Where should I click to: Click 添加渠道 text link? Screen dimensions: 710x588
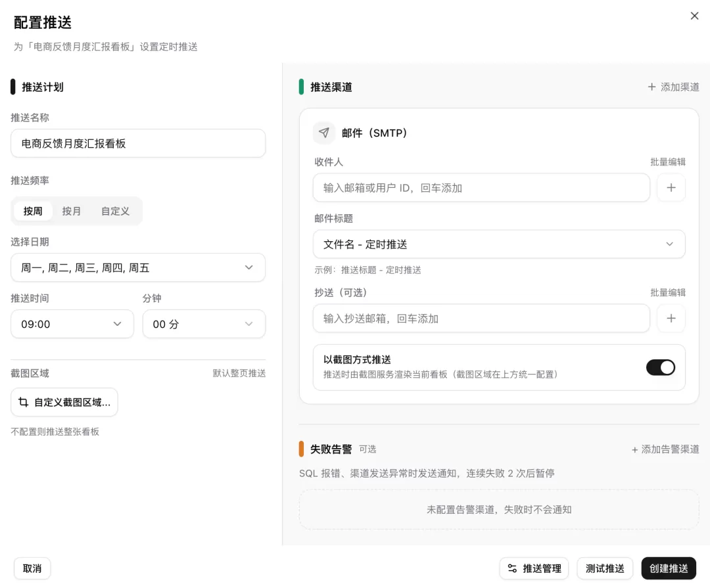[680, 87]
